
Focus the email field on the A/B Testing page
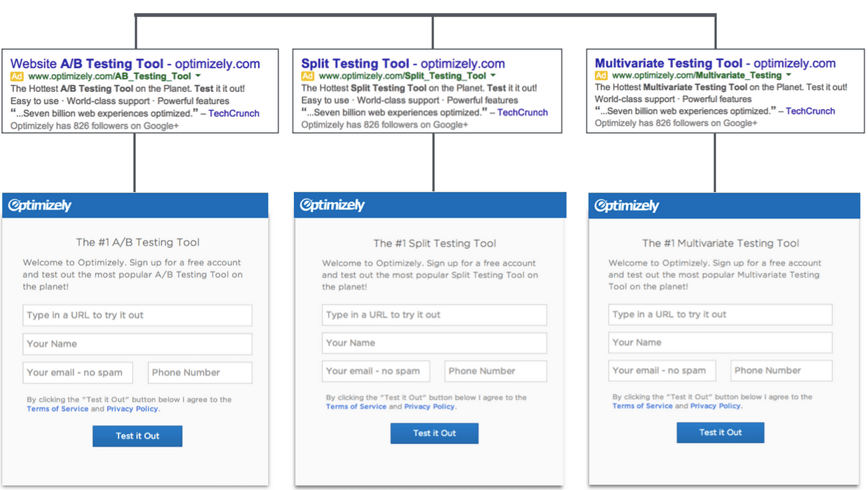coord(77,373)
